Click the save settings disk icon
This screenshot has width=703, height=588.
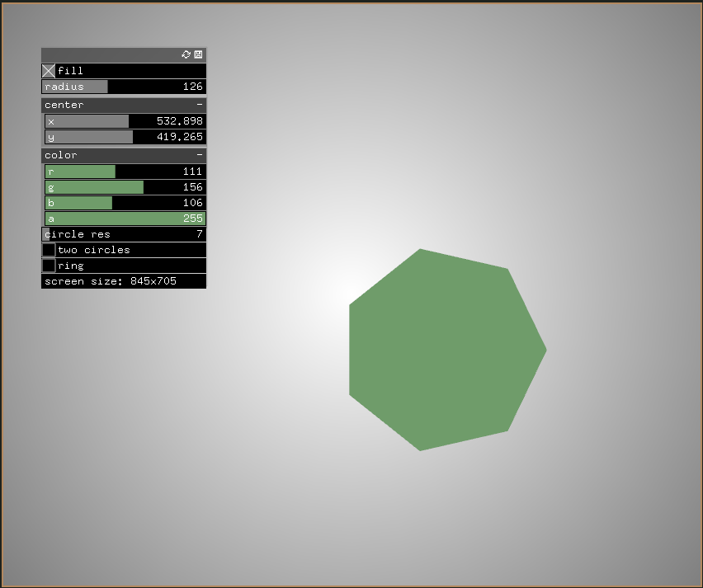(198, 54)
